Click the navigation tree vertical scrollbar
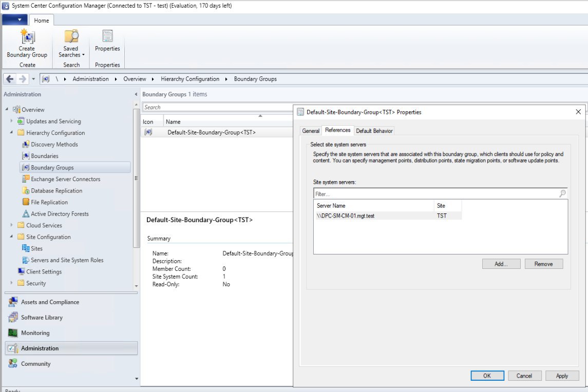Viewport: 588px width, 392px height. (x=136, y=178)
